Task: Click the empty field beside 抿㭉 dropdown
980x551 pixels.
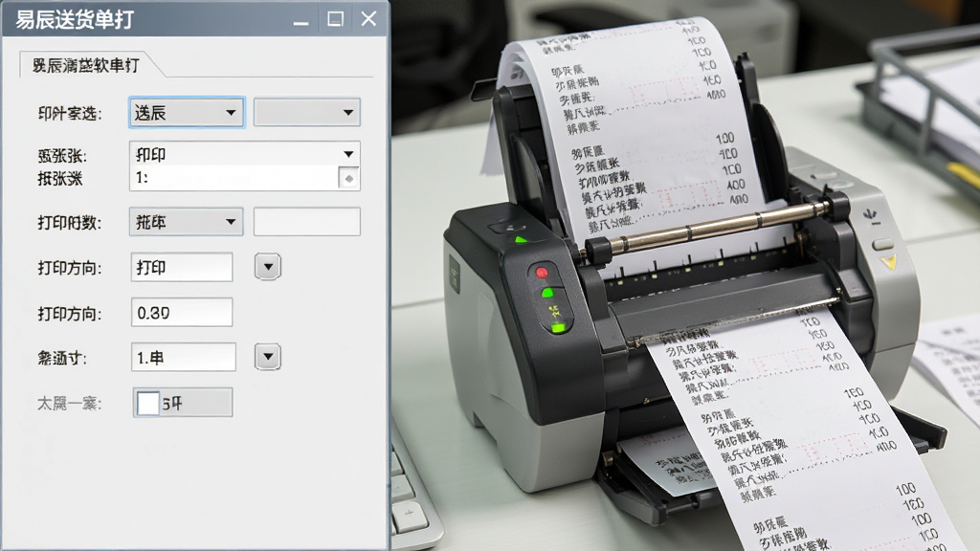Action: tap(307, 222)
